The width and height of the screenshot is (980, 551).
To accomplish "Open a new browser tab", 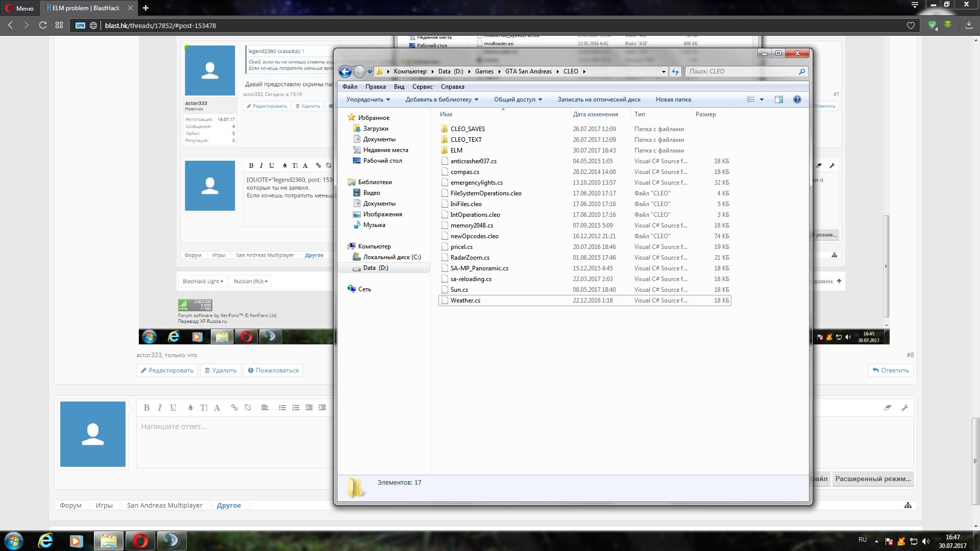I will 145,8.
